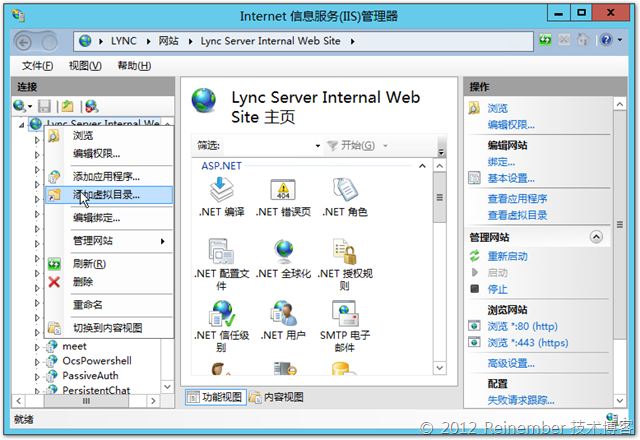Expand the PassiveAuth tree node
Screen dimensions: 640x440
37,377
